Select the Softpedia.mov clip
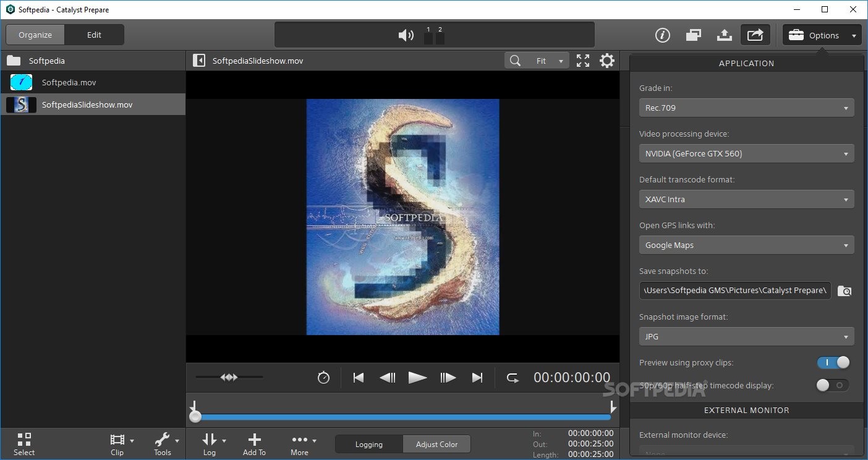 point(93,82)
